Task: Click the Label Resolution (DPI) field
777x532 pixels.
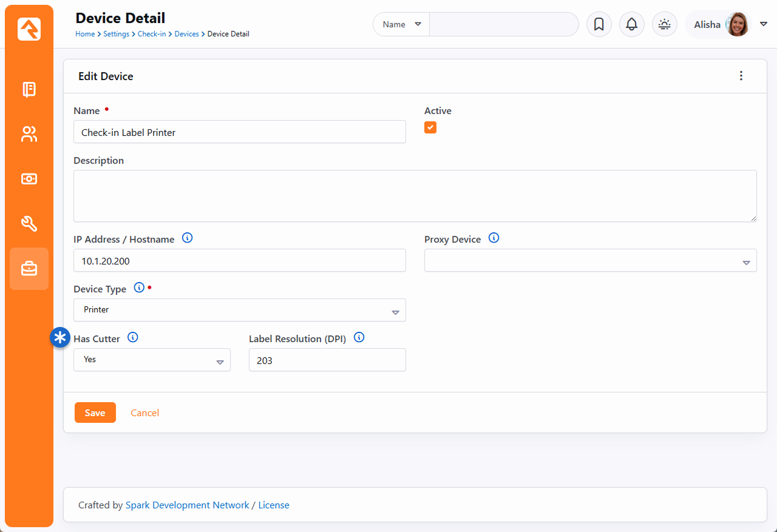Action: 327,360
